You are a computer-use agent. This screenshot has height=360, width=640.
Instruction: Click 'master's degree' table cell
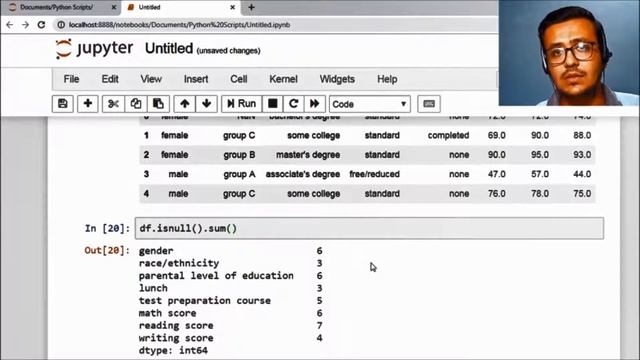pos(308,155)
